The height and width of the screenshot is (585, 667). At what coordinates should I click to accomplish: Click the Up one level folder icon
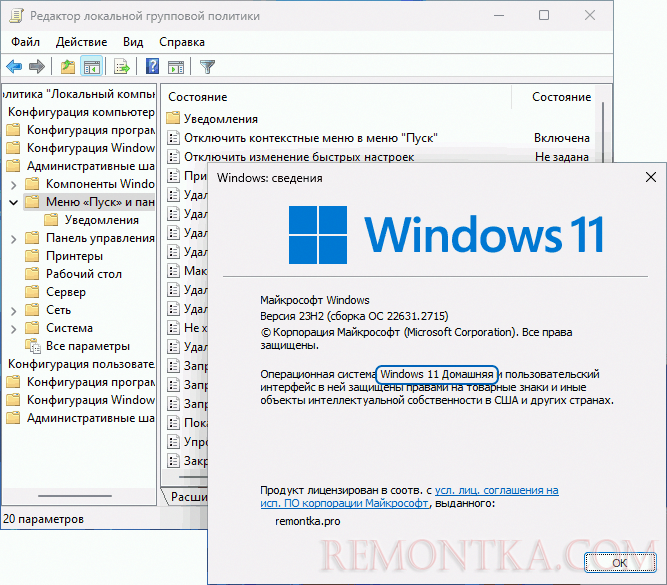pyautogui.click(x=68, y=66)
